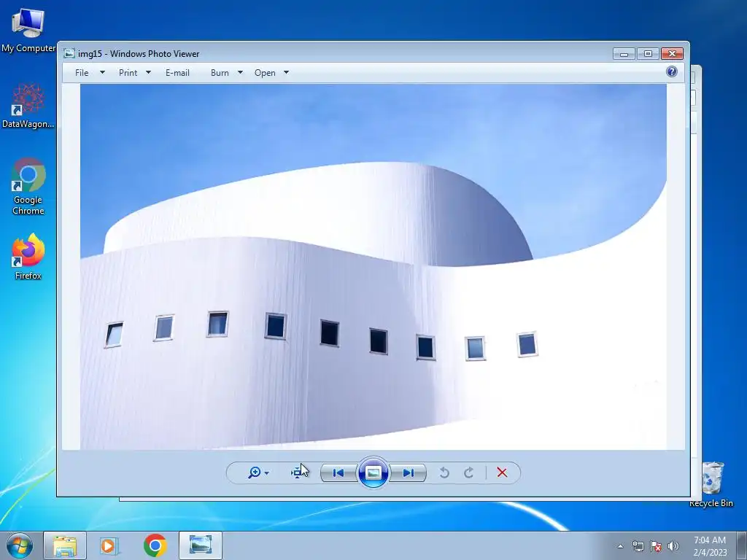Skip to the next photo
The width and height of the screenshot is (747, 560).
point(409,472)
